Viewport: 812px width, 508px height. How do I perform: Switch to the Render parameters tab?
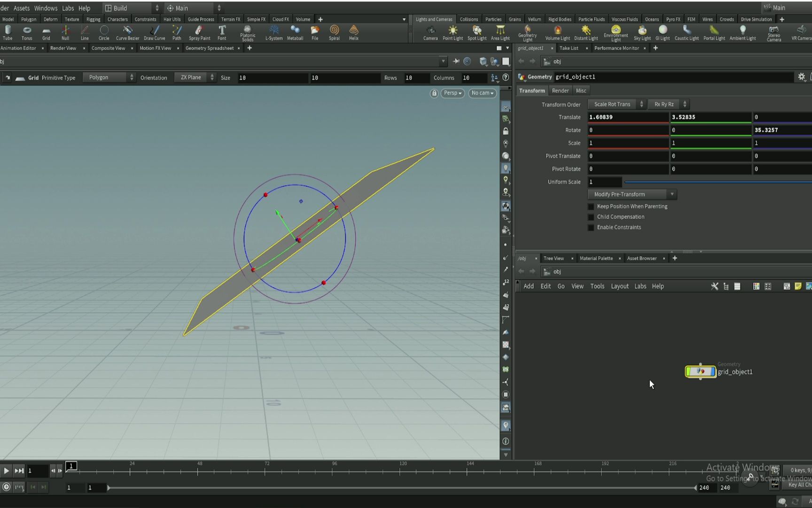pos(560,90)
